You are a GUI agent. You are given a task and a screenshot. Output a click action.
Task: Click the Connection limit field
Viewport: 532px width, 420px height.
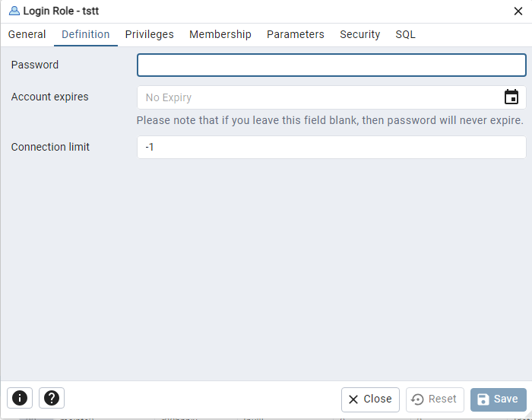[x=331, y=147]
